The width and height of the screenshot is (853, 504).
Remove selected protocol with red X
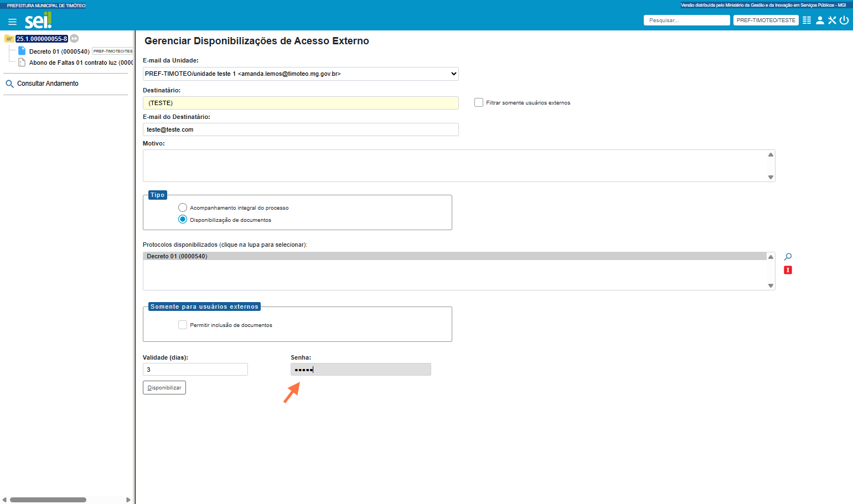(x=788, y=270)
